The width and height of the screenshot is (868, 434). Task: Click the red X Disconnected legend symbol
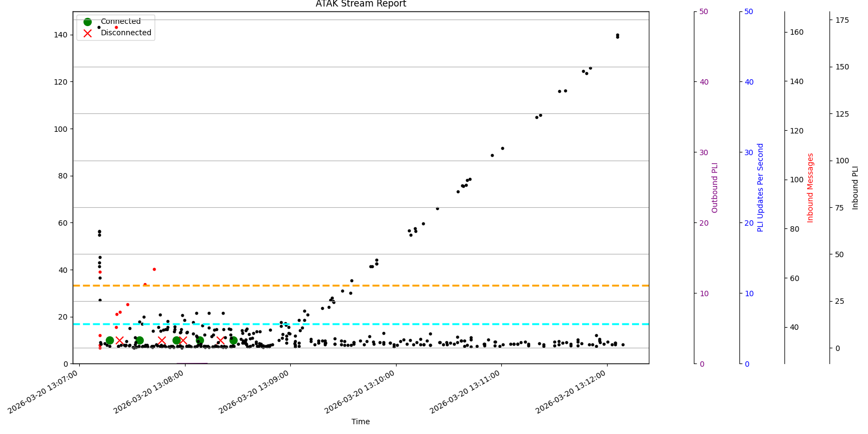click(87, 33)
